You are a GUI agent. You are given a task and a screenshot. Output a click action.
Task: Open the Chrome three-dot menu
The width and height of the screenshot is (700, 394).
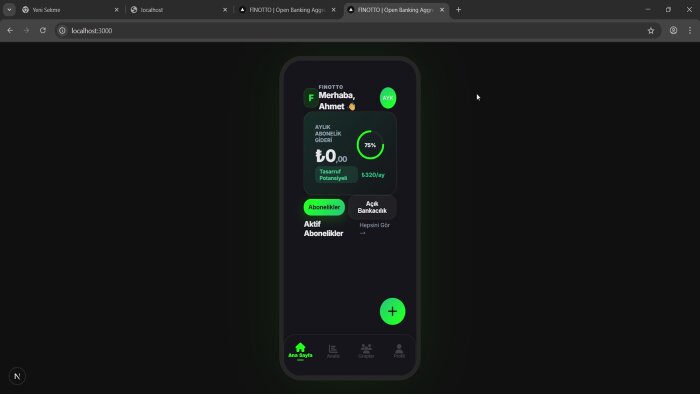(690, 30)
